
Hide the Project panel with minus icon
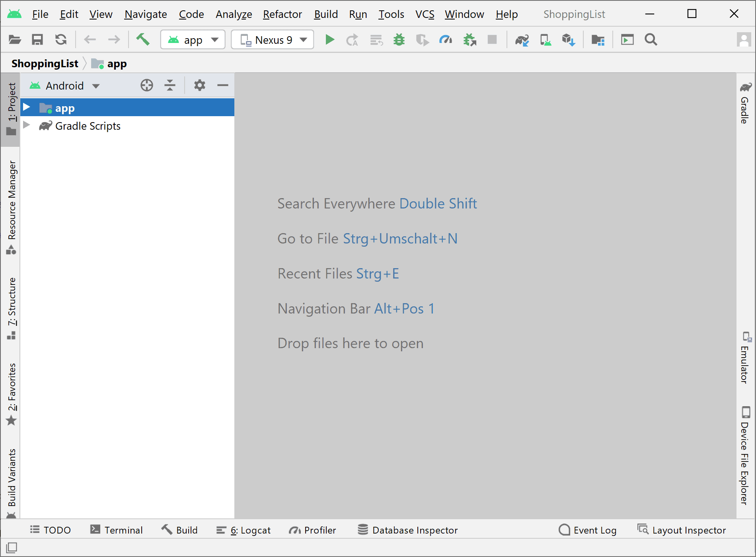[x=223, y=85]
